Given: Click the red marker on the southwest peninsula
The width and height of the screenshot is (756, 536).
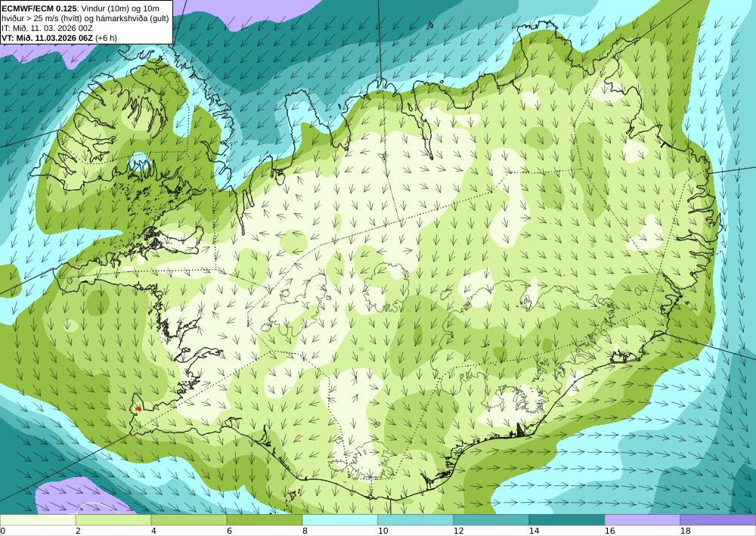Looking at the screenshot, I should point(138,409).
